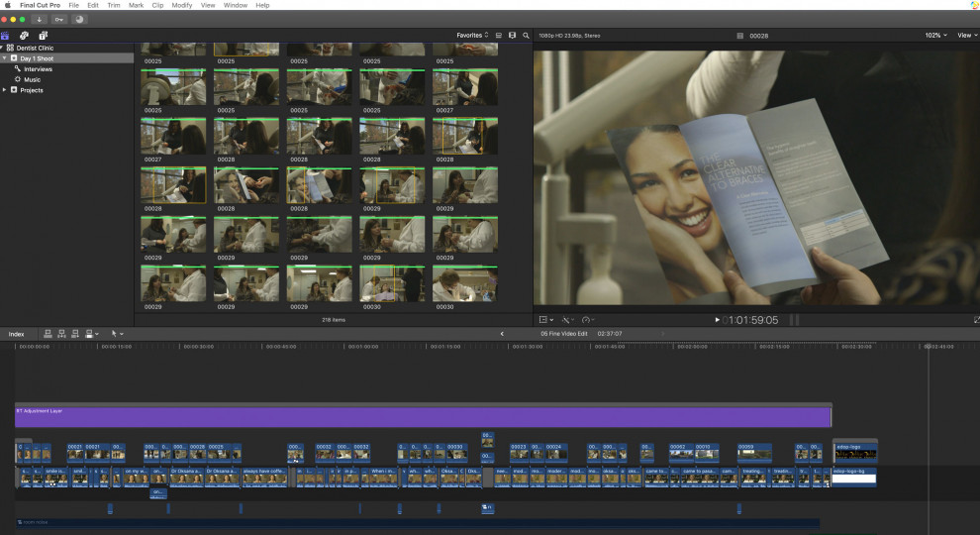Open clip appearance filmstrip options
Image resolution: width=980 pixels, height=535 pixels.
tap(513, 36)
